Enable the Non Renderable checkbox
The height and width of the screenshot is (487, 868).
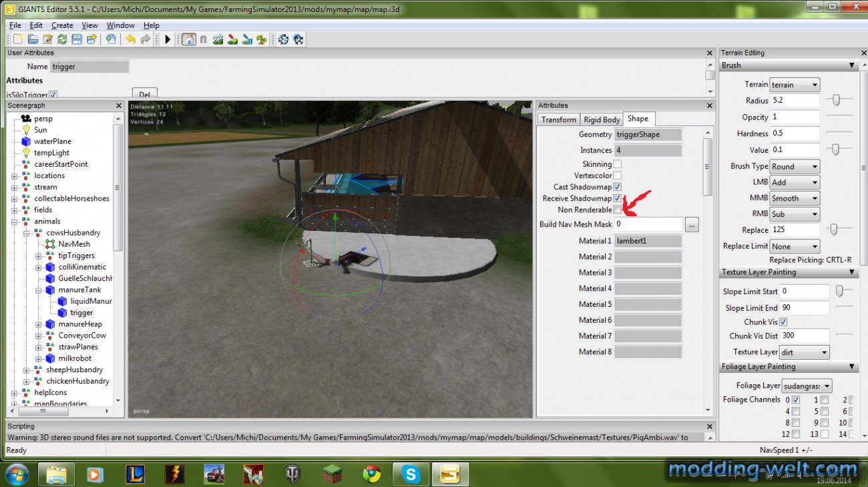tap(618, 209)
